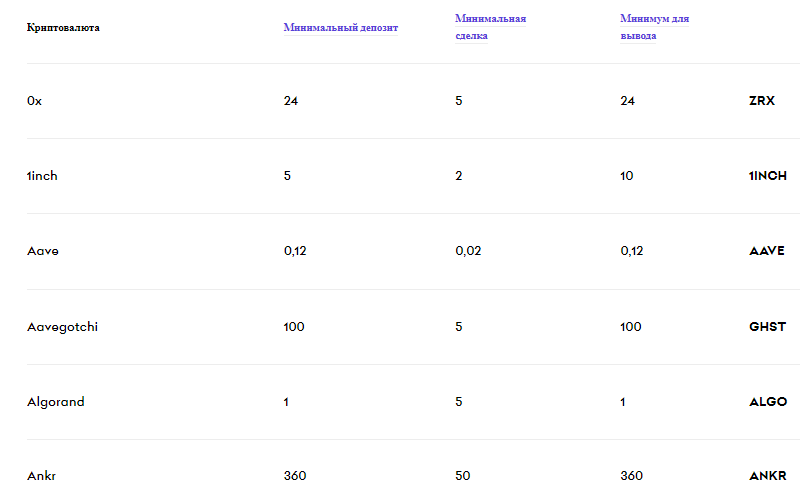Select the GHST ticker symbol
The width and height of the screenshot is (800, 497).
coord(767,327)
